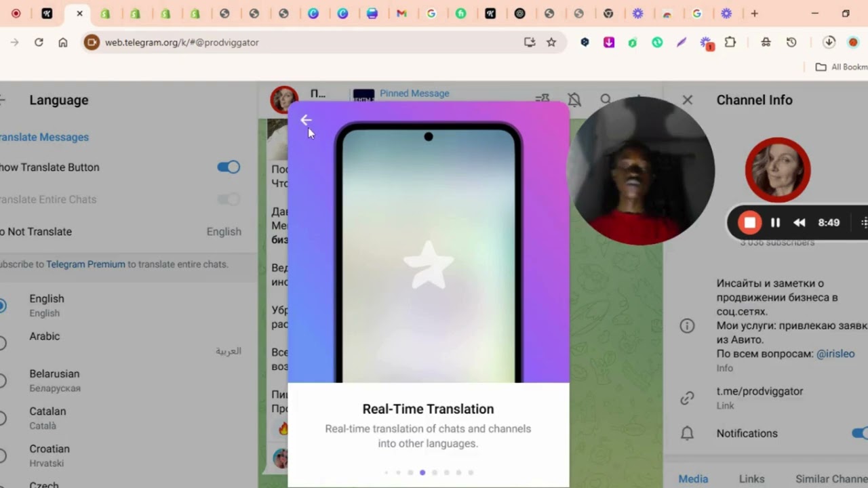
Task: Open the @irisleo profile link
Action: pyautogui.click(x=835, y=354)
